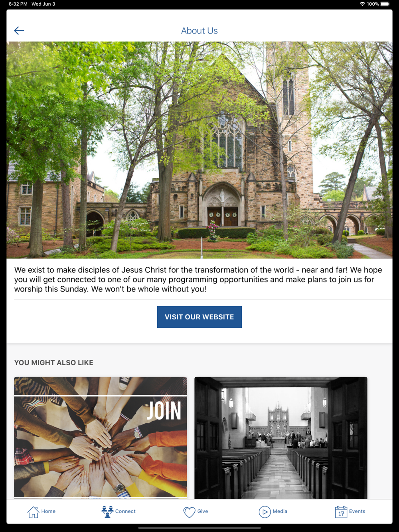Tap the Wi-Fi status icon
This screenshot has height=532, width=399.
pyautogui.click(x=362, y=4)
